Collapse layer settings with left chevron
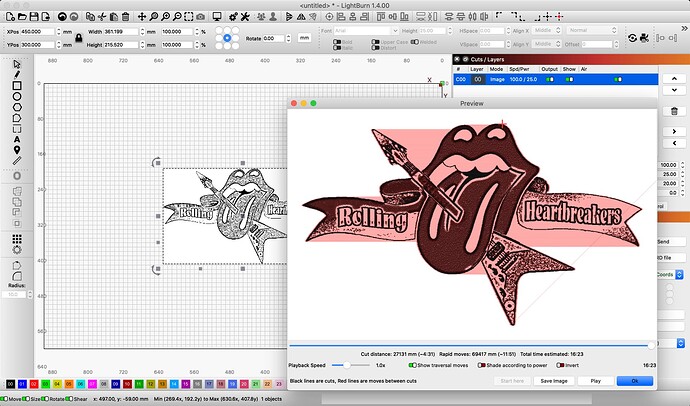This screenshot has height=406, width=690. pyautogui.click(x=674, y=143)
